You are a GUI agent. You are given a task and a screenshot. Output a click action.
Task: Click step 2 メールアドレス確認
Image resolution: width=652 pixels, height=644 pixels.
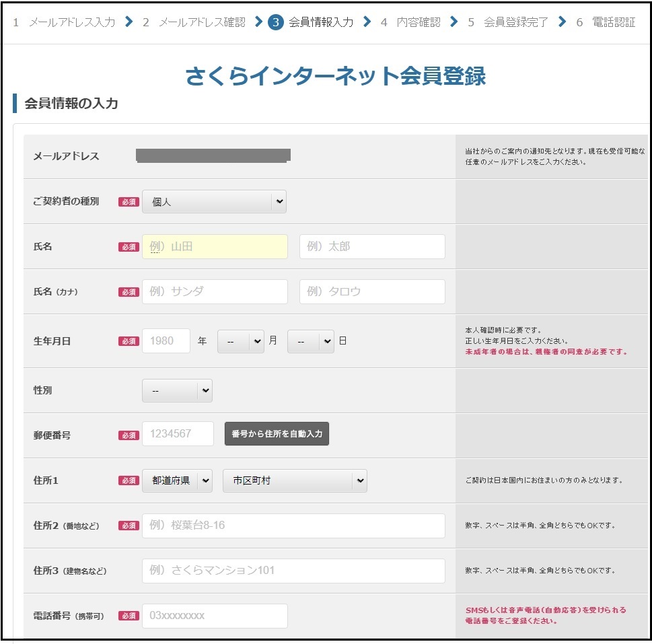[x=194, y=22]
